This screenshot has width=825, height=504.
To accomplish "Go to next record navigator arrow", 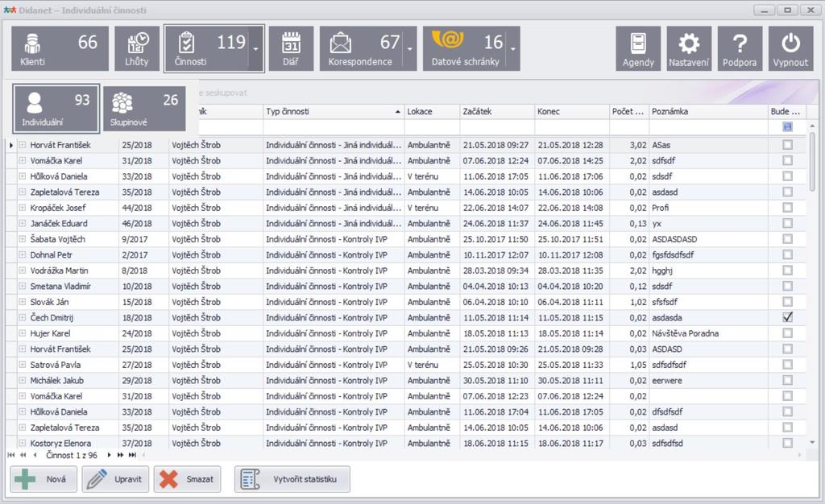I will [109, 455].
